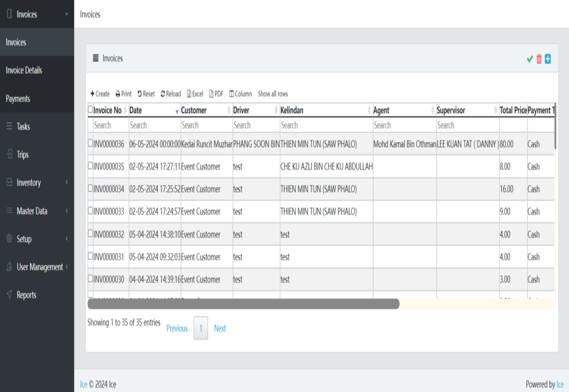The height and width of the screenshot is (392, 569).
Task: Click the horizontal scrollbar under the table
Action: tap(244, 304)
